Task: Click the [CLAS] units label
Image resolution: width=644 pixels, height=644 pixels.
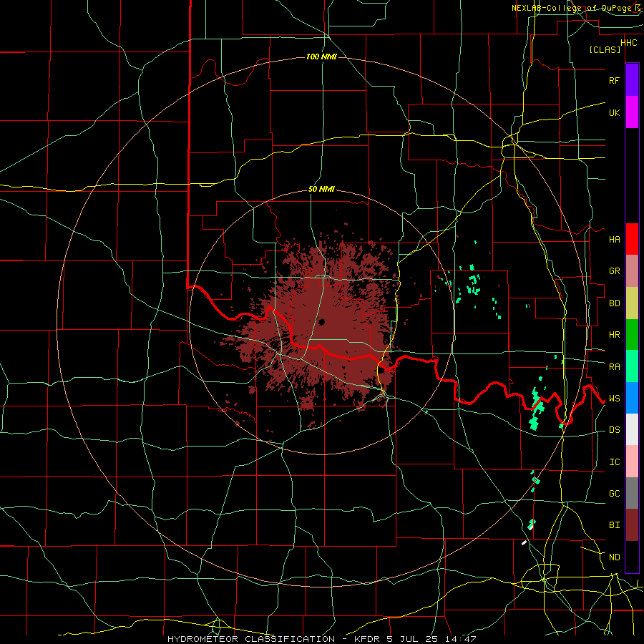Action: [x=605, y=49]
